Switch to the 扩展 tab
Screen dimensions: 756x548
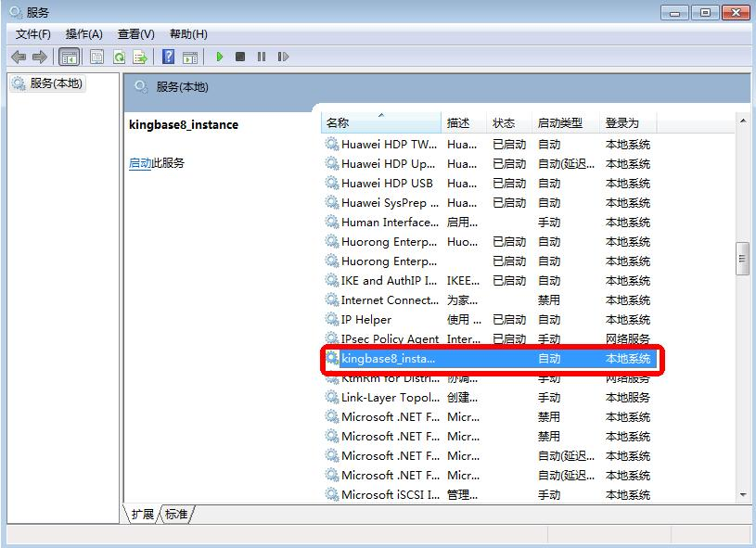[x=142, y=515]
